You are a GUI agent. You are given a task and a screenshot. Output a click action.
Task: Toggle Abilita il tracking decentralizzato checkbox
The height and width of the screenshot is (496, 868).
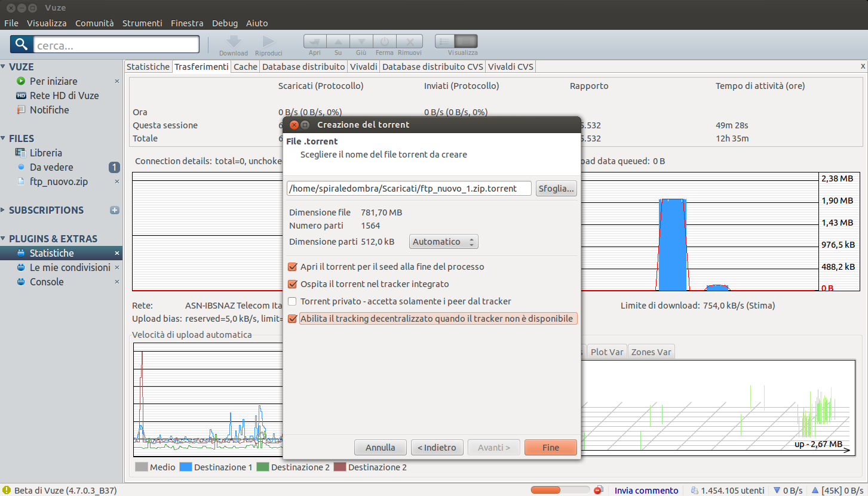pyautogui.click(x=293, y=319)
